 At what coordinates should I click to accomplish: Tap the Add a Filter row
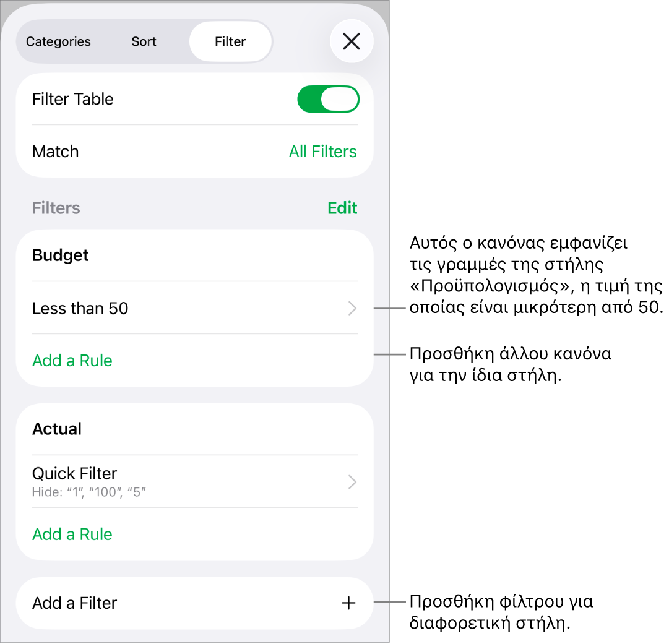(194, 603)
